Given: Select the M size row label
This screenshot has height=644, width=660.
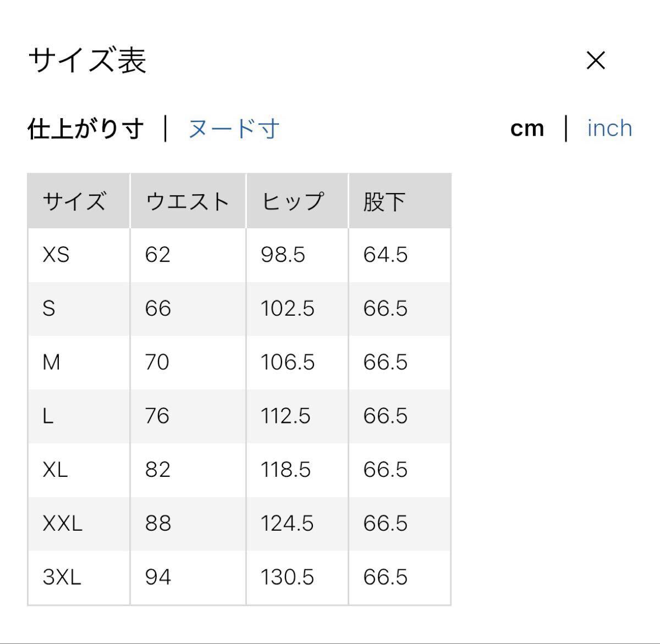Looking at the screenshot, I should [x=51, y=362].
